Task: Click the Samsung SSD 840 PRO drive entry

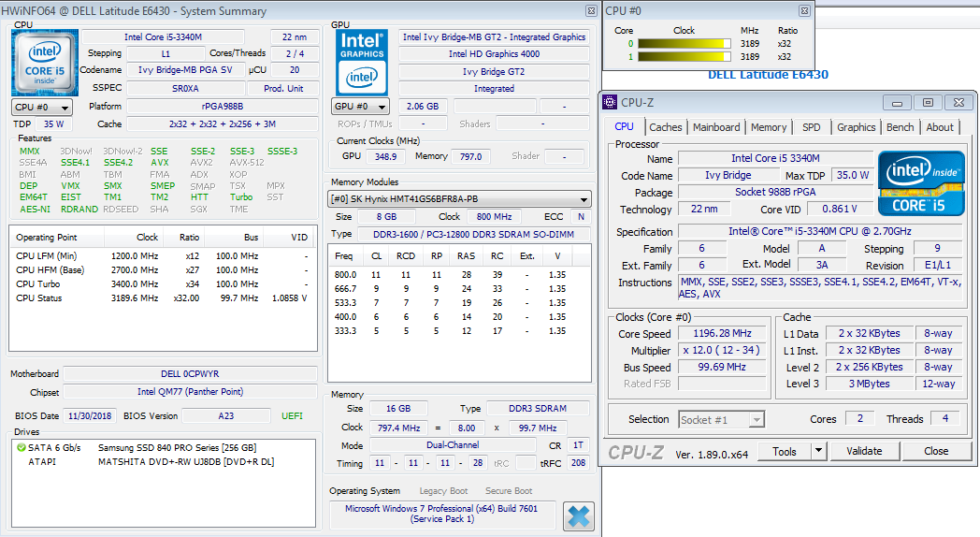Action: point(177,447)
